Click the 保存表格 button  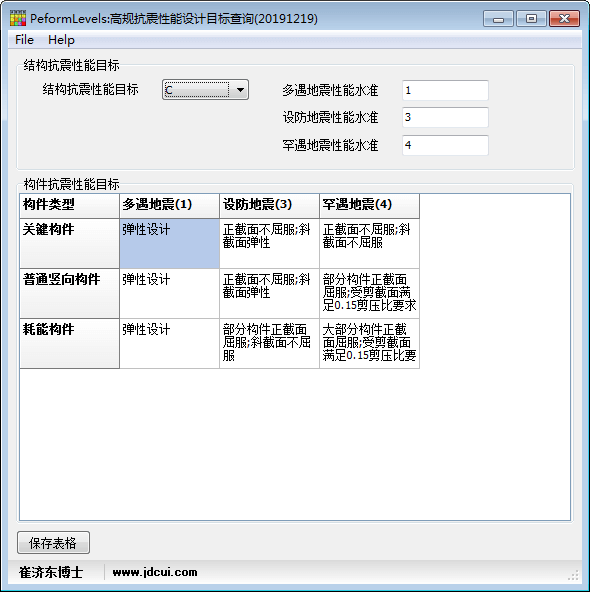pyautogui.click(x=53, y=543)
